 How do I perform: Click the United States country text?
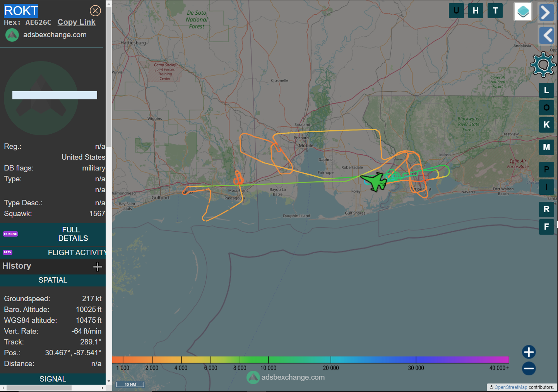83,157
